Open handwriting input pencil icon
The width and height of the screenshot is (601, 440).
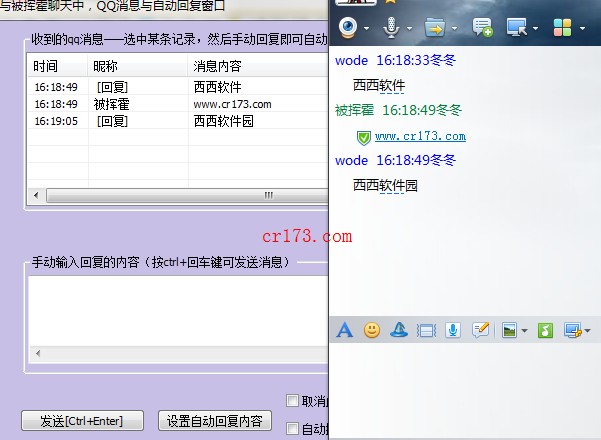pyautogui.click(x=480, y=330)
